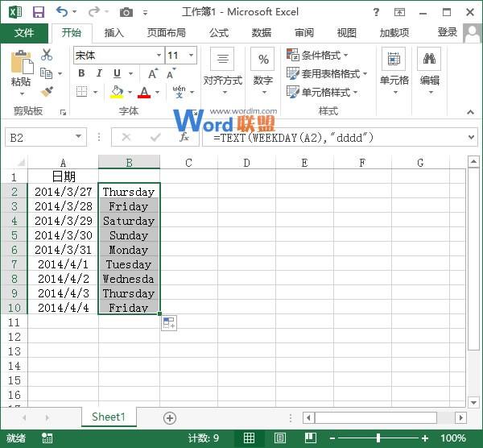The height and width of the screenshot is (448, 483).
Task: Click the Cut scissors icon
Action: pyautogui.click(x=47, y=55)
